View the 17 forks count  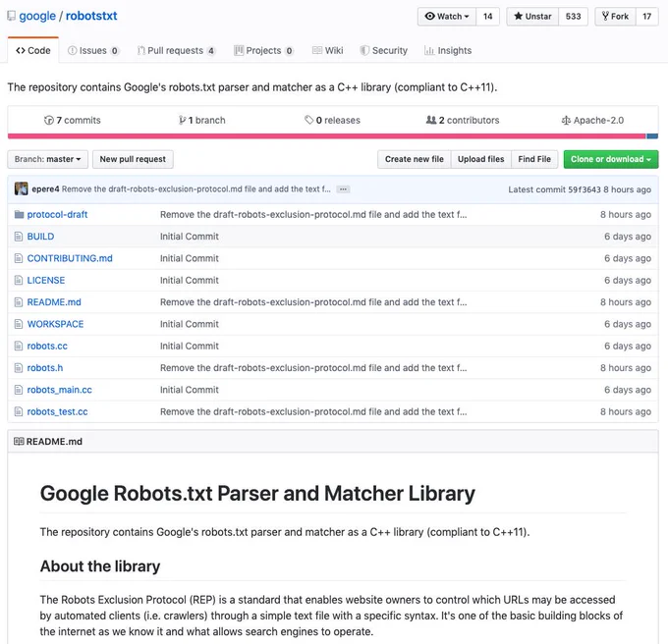(x=646, y=16)
